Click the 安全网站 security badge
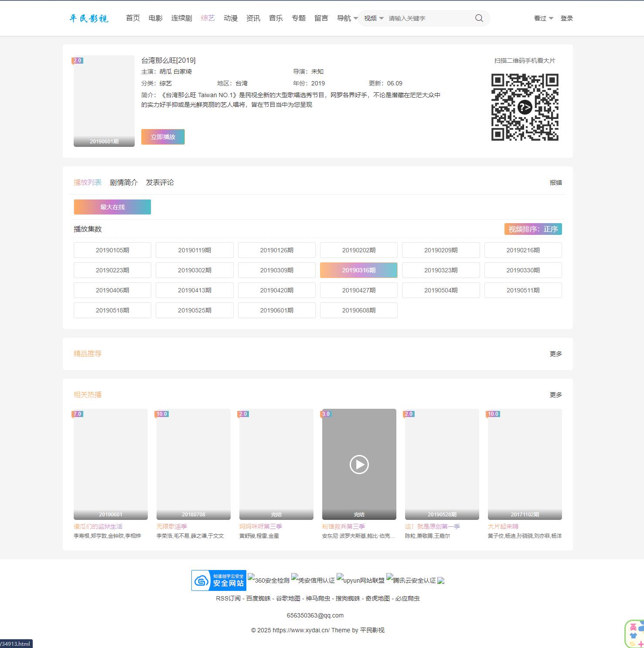The width and height of the screenshot is (644, 648). [219, 580]
